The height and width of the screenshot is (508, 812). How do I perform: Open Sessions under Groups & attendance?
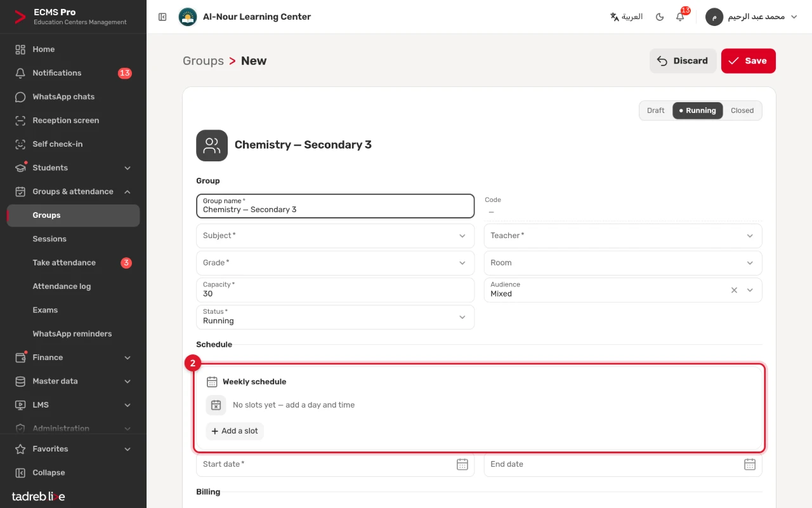click(73, 239)
